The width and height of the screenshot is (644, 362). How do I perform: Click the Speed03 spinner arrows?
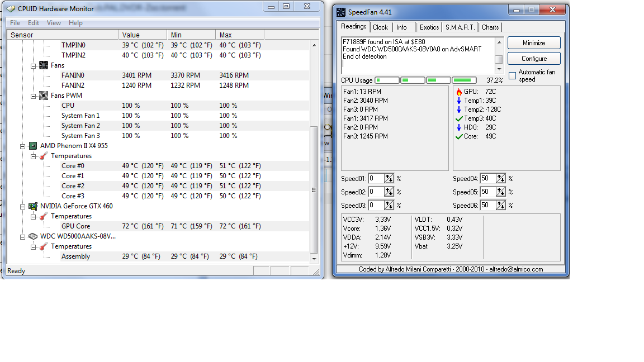point(389,205)
